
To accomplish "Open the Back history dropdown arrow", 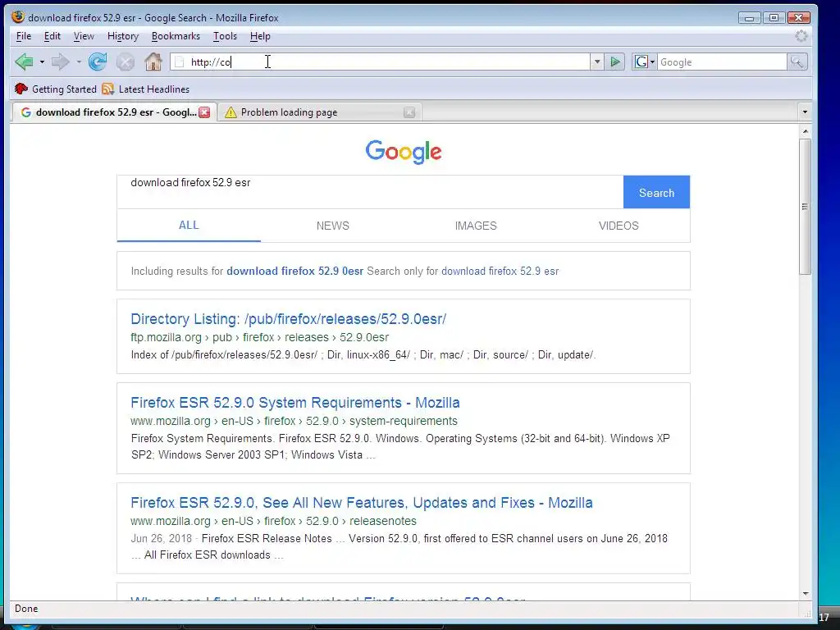I will (x=42, y=62).
